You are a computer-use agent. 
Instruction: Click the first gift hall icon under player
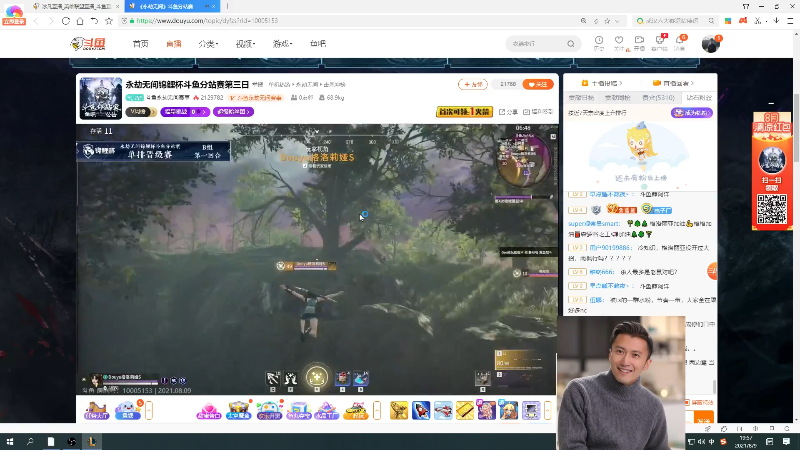pos(96,410)
